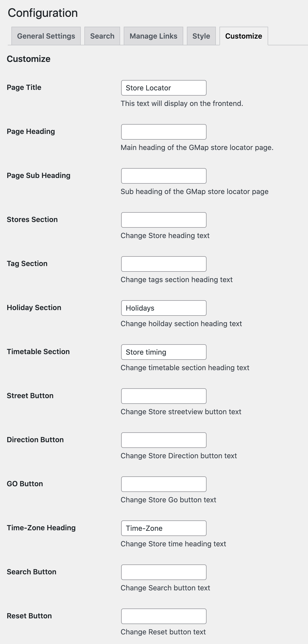
Task: Click the Holiday Section text field
Action: (164, 308)
